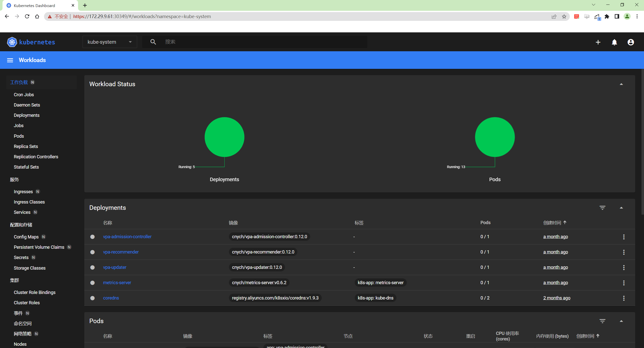The image size is (644, 348).
Task: Collapse the Workload Status panel
Action: (621, 84)
